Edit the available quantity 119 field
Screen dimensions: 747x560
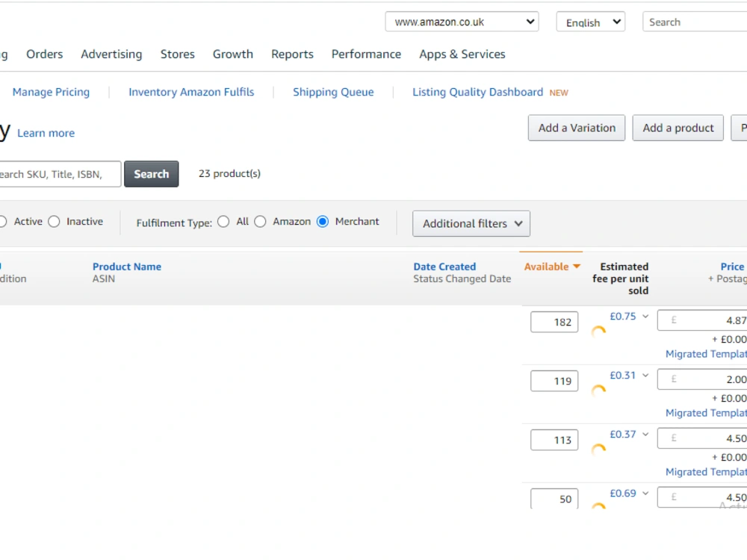(x=554, y=381)
